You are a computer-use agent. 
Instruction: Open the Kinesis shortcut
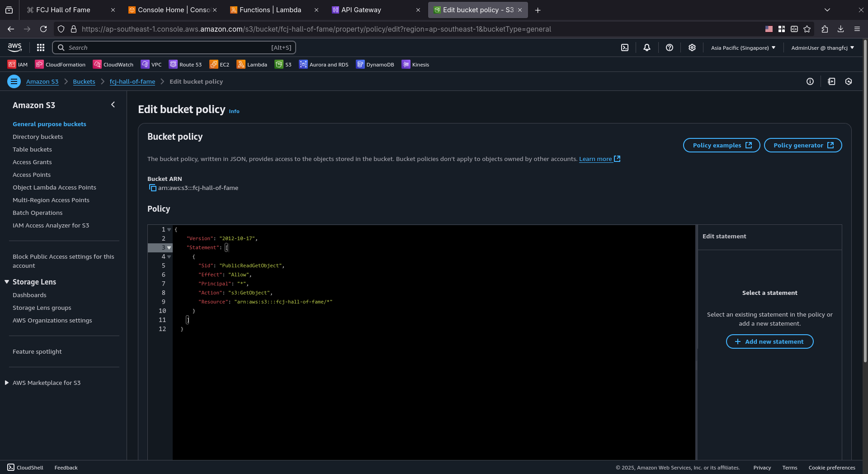[x=415, y=65]
